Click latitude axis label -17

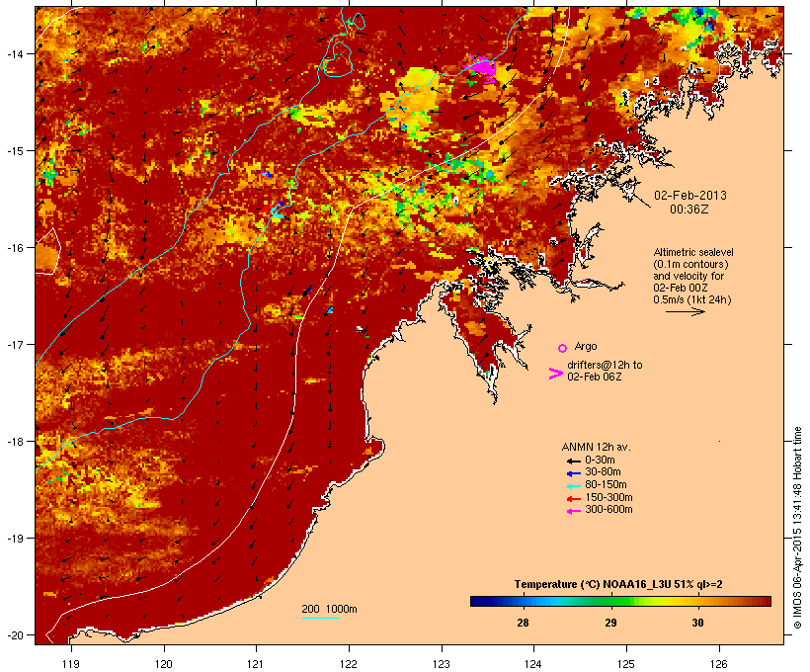14,344
